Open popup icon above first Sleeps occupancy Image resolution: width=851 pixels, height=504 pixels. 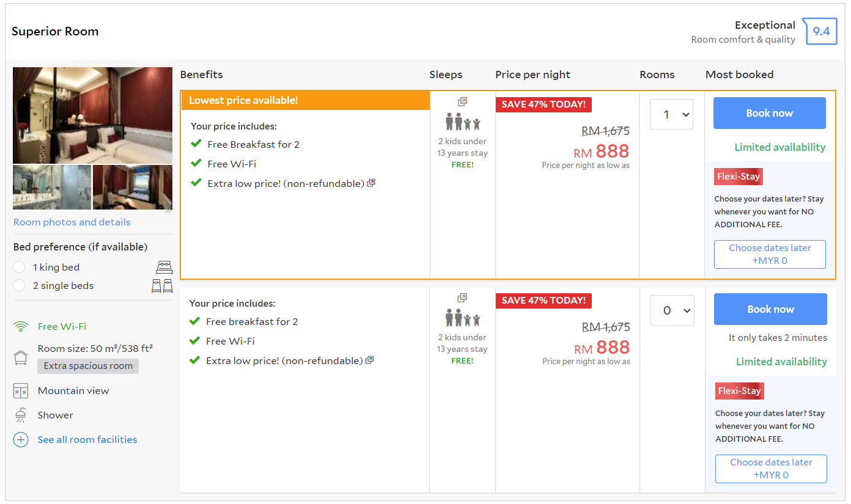pyautogui.click(x=462, y=102)
